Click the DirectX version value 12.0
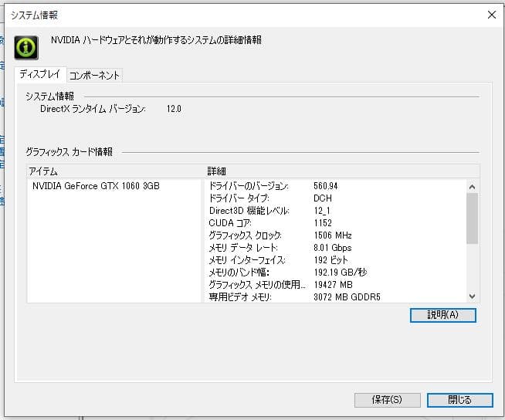This screenshot has height=420, width=505. [x=174, y=109]
